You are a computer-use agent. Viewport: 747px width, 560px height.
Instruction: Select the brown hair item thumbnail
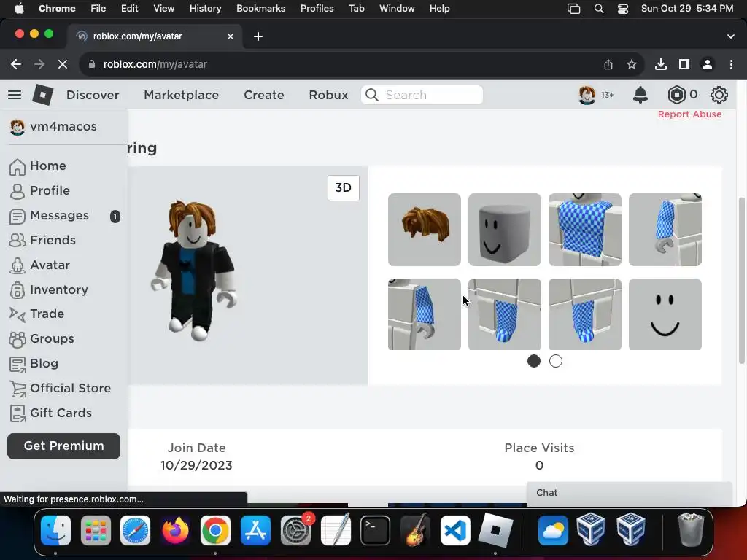click(x=425, y=230)
